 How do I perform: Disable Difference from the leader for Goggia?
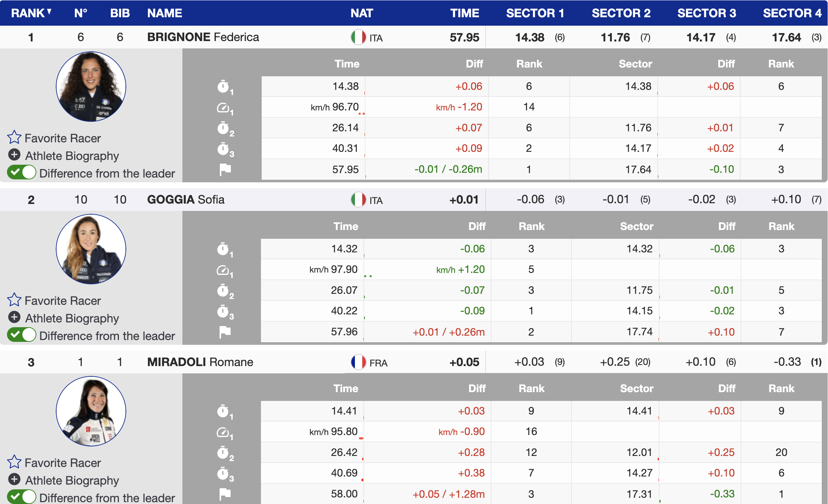click(22, 335)
